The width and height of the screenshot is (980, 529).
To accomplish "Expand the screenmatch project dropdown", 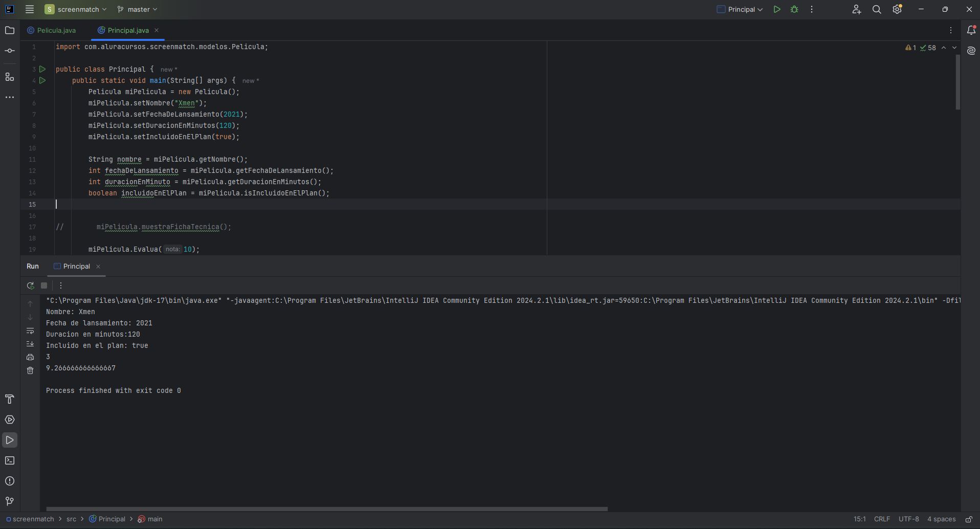I will 76,9.
